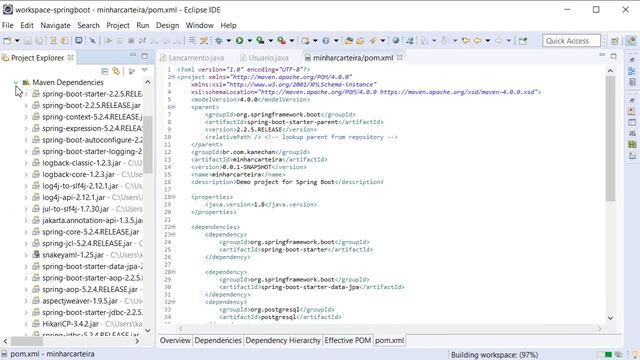Click the Pin Editor icon before Quick Access
The height and width of the screenshot is (360, 640).
pos(523,41)
